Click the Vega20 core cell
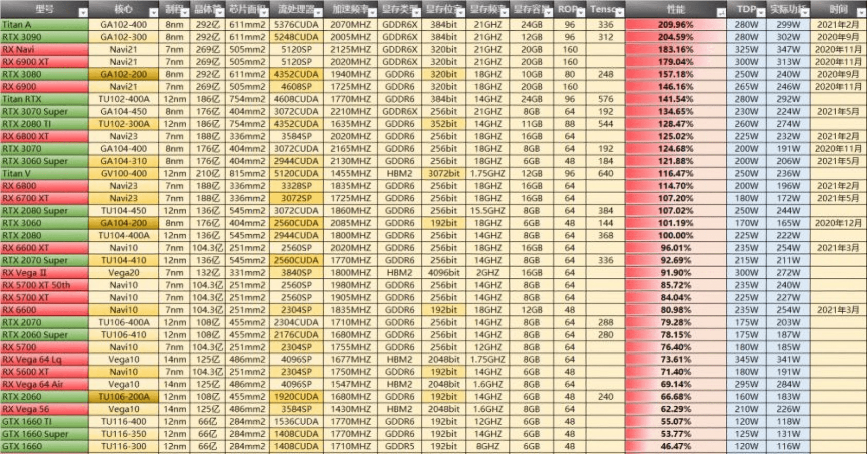The height and width of the screenshot is (454, 868). tap(123, 273)
